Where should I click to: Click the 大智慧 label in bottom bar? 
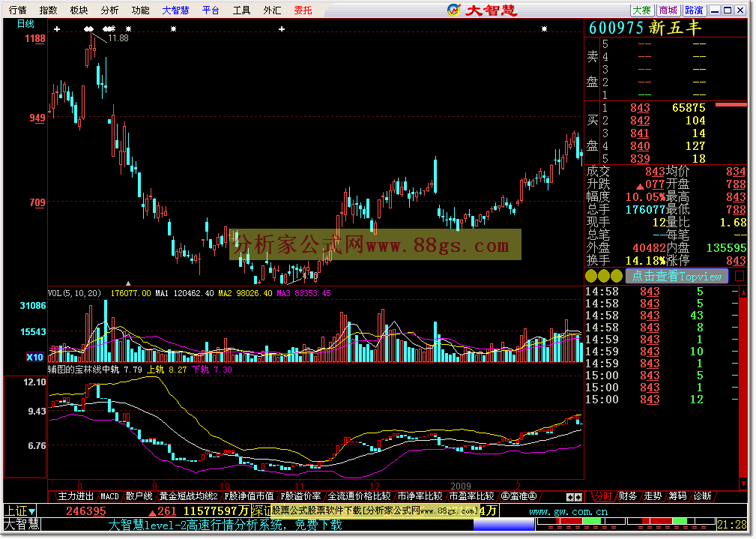pos(22,524)
